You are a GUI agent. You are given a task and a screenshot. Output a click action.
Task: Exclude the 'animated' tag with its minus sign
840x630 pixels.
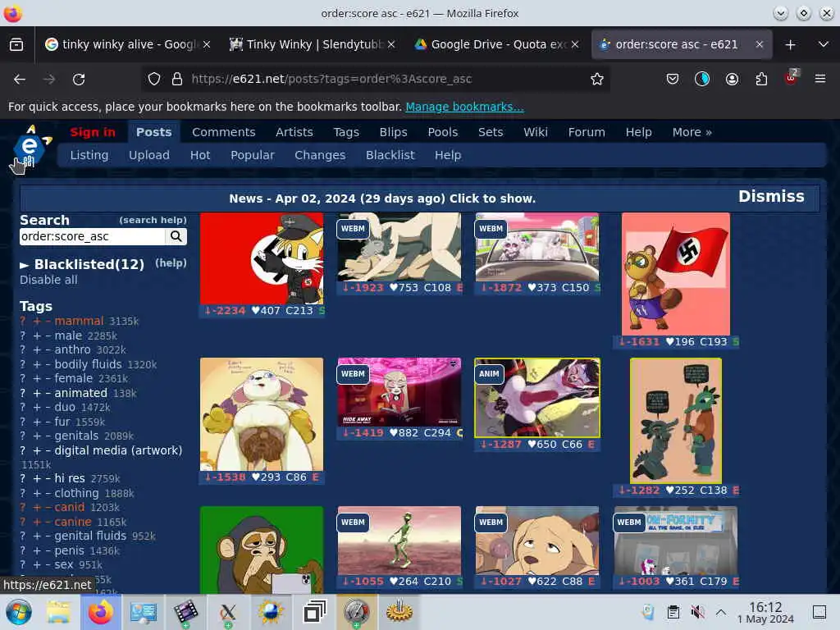tap(48, 393)
